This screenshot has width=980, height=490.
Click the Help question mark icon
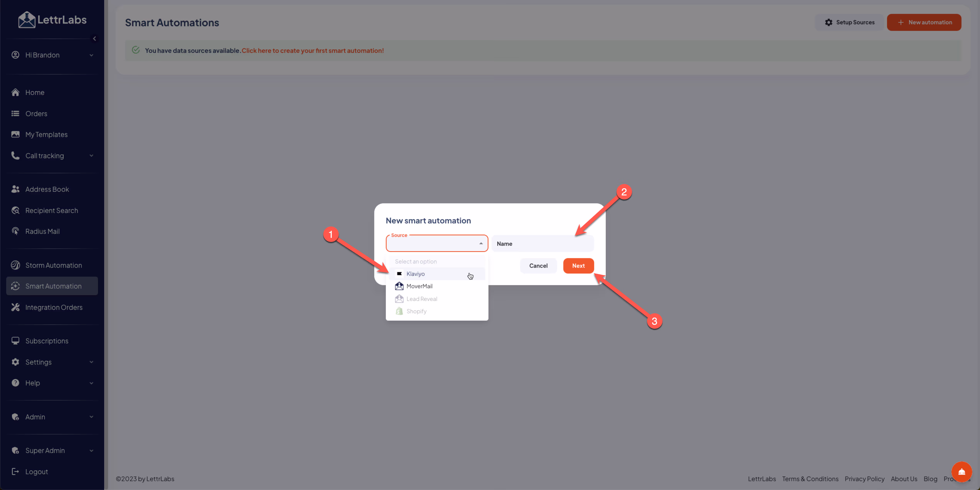point(15,383)
